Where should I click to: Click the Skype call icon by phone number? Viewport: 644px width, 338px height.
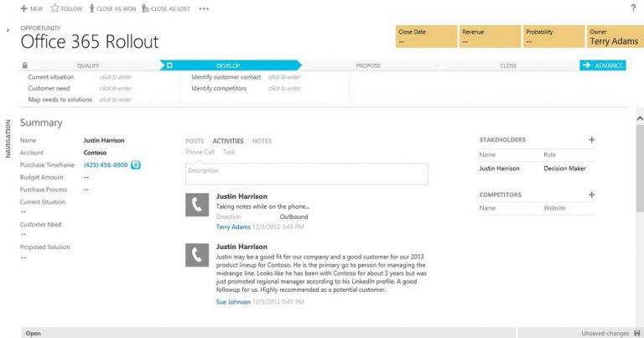pos(136,164)
